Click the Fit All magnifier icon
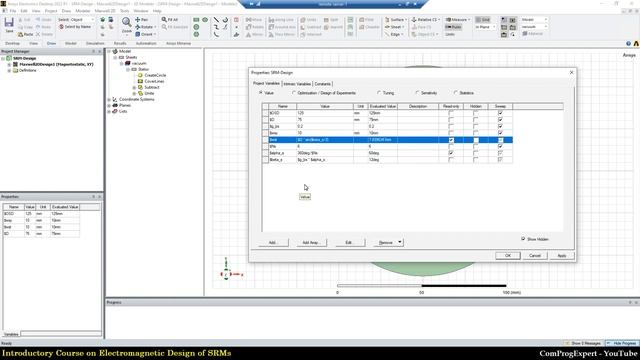This screenshot has height=360, width=640. [x=164, y=20]
